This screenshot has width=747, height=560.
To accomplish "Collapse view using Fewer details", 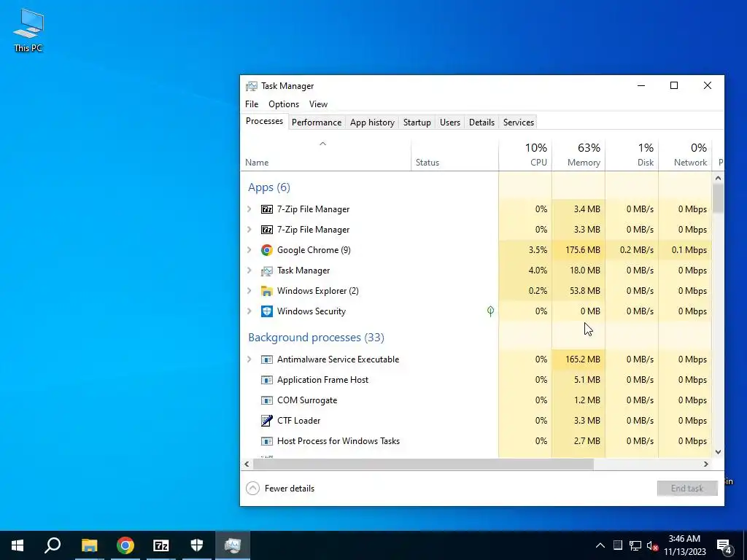I will (x=280, y=489).
